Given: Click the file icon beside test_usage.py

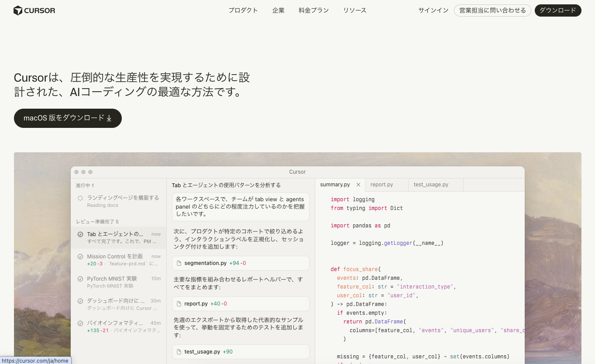Looking at the screenshot, I should 178,352.
